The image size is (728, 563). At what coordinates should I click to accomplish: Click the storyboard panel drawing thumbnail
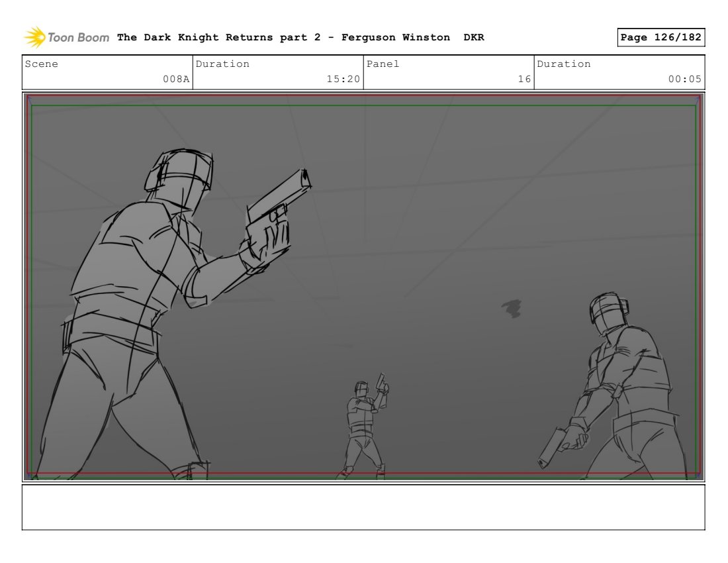coord(363,287)
